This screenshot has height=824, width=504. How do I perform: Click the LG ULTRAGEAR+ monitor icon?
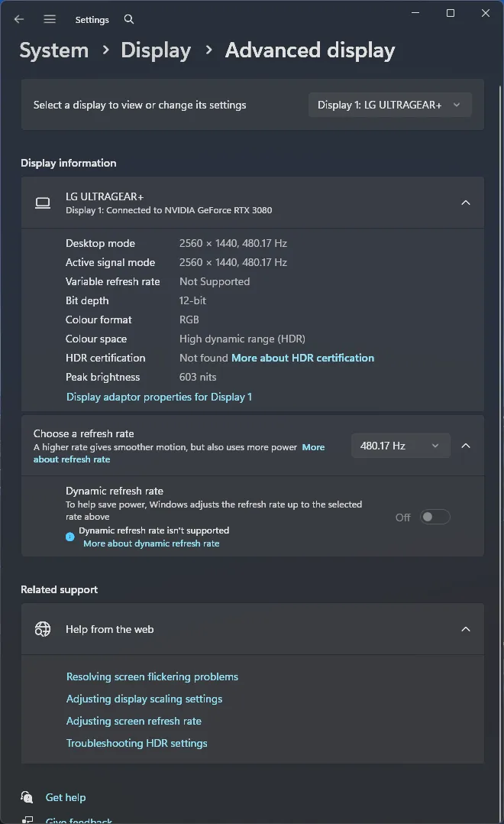[43, 203]
